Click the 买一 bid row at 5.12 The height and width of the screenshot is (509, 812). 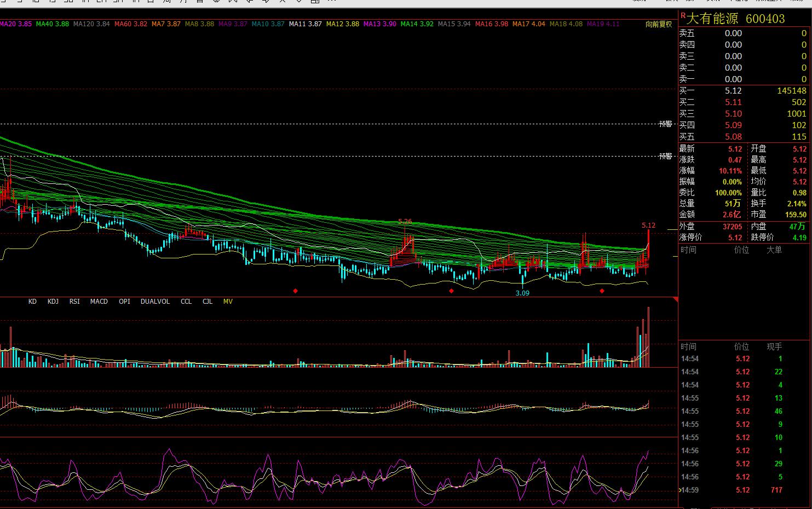pyautogui.click(x=743, y=91)
